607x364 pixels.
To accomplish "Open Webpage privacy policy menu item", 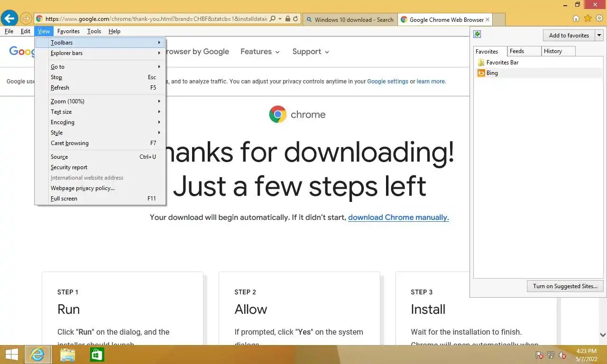I will pyautogui.click(x=101, y=188).
